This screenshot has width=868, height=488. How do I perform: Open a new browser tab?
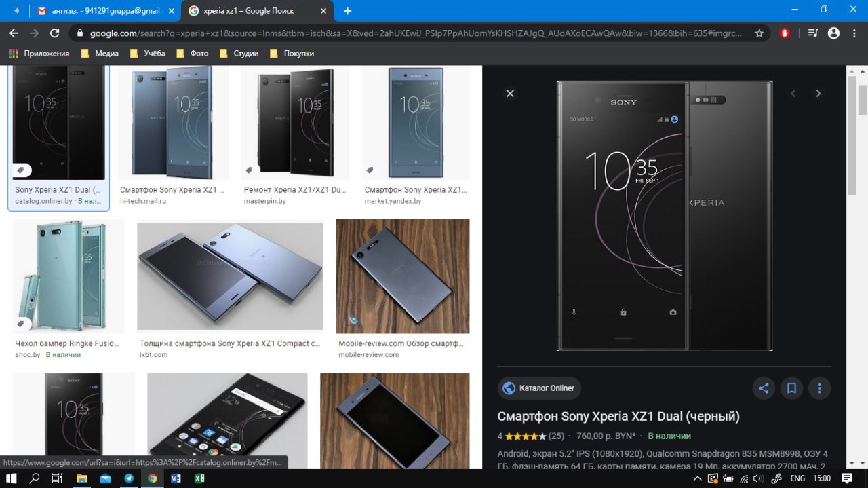point(347,11)
